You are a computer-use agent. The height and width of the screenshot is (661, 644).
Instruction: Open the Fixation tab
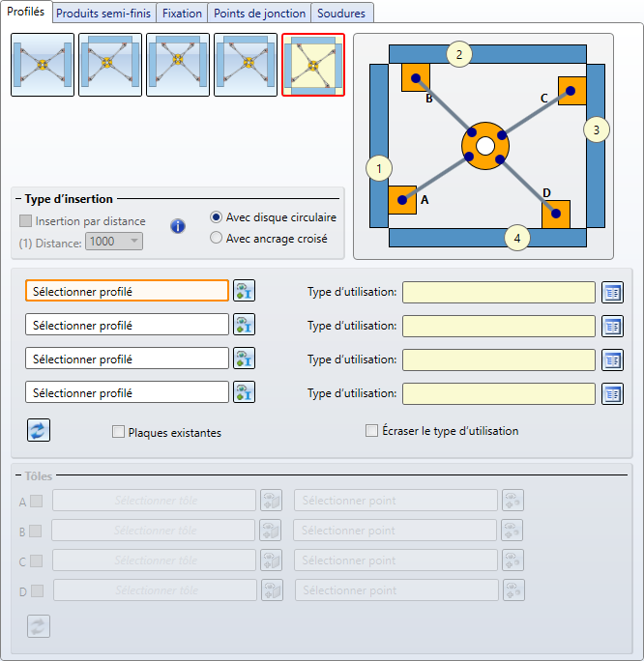pos(182,14)
